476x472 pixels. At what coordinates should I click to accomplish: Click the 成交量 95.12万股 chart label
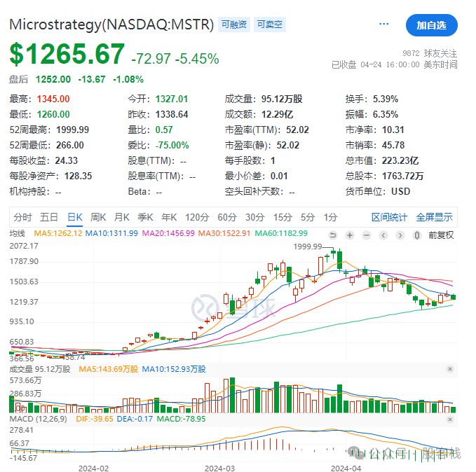(40, 369)
